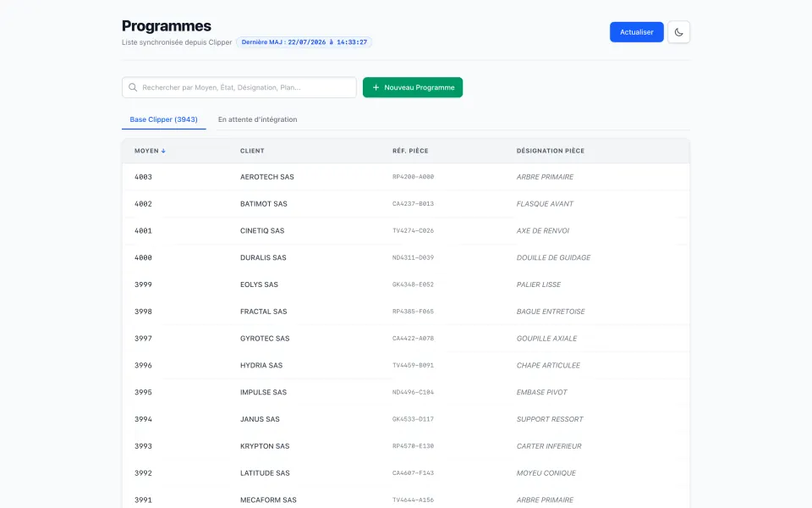Select moyen 4002 cell
Screen dimensions: 812x508
pos(144,204)
